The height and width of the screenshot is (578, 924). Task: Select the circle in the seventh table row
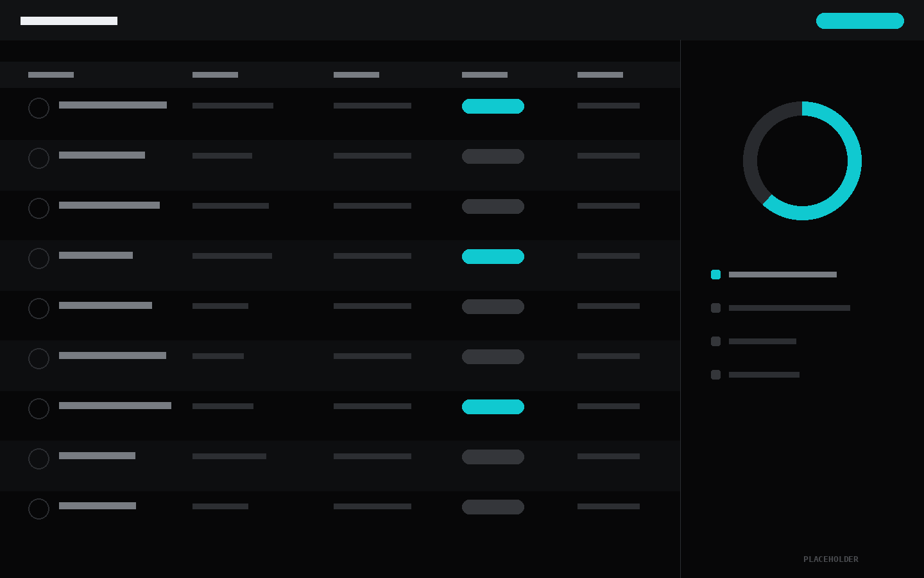pyautogui.click(x=38, y=408)
